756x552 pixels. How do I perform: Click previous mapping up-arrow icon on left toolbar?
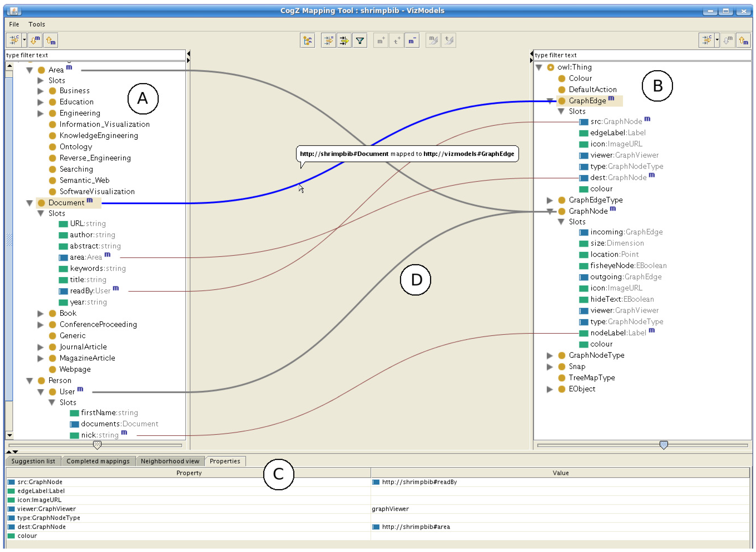[51, 40]
